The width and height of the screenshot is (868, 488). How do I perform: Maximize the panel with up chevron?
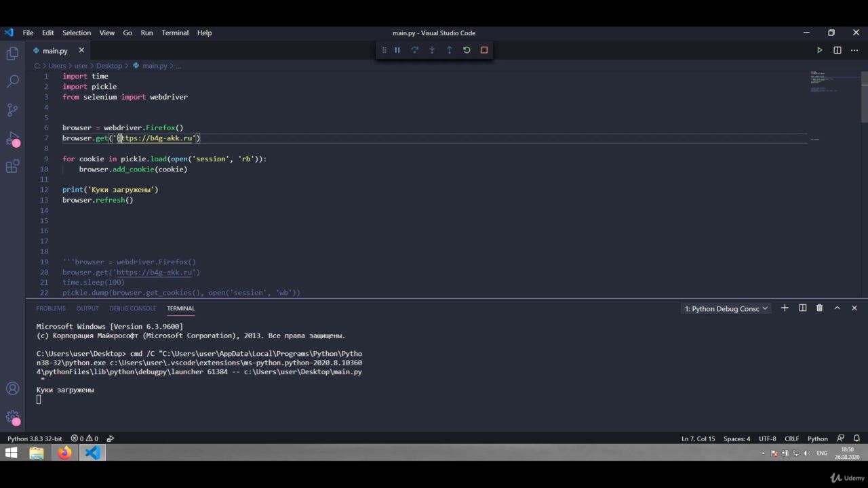point(837,308)
